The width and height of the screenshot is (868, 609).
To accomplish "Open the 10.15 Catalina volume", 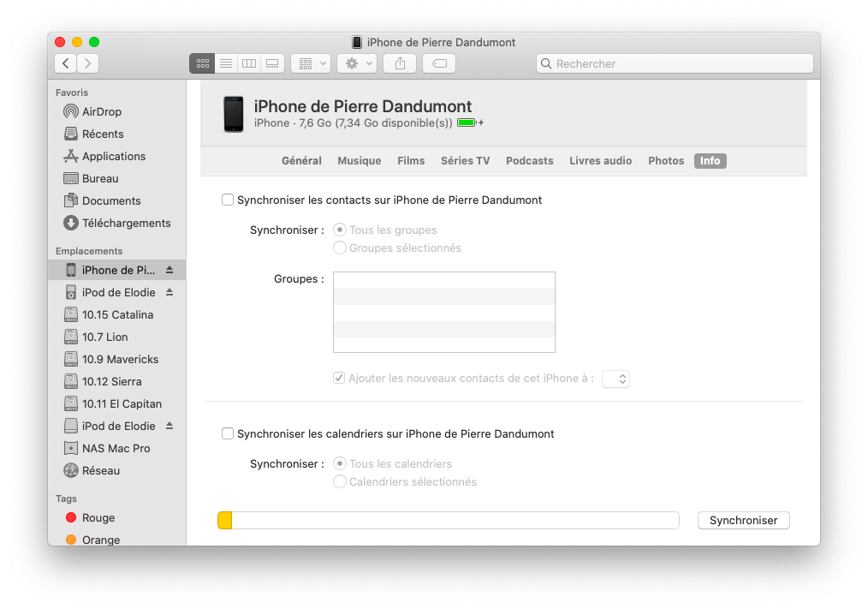I will [116, 314].
